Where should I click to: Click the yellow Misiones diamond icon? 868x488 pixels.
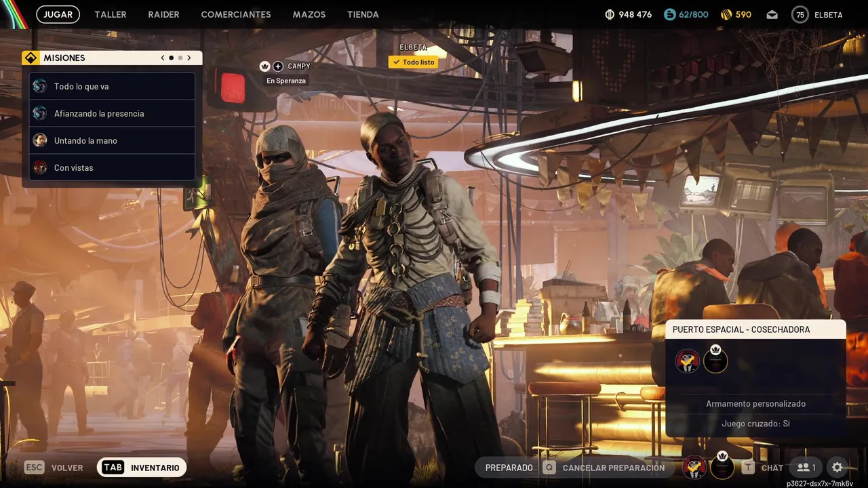pyautogui.click(x=31, y=58)
